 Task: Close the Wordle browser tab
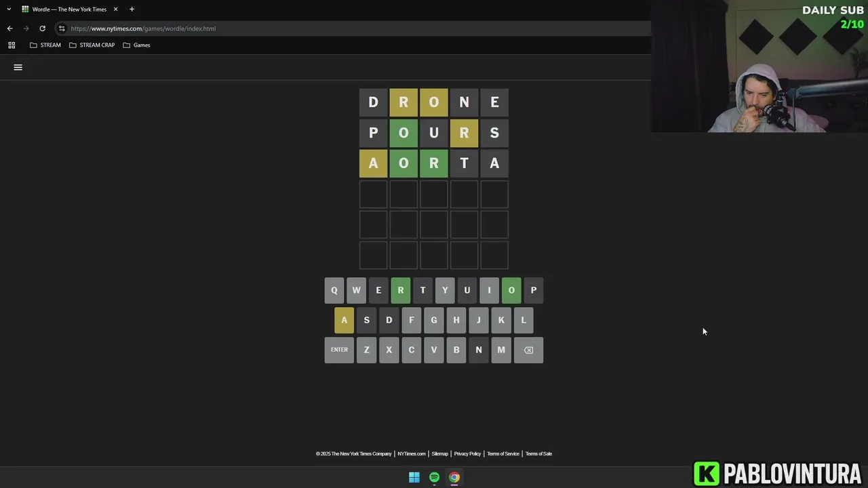tap(115, 9)
